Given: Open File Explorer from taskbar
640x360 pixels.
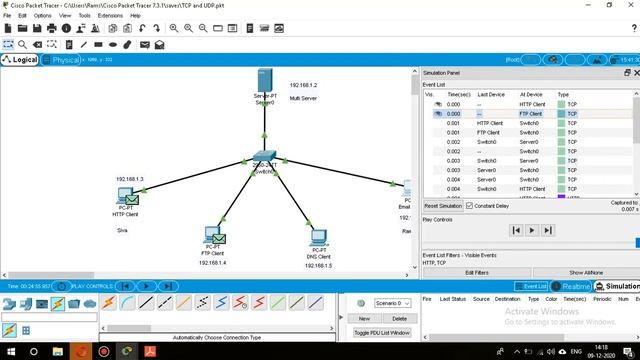Looking at the screenshot, I should point(58,351).
